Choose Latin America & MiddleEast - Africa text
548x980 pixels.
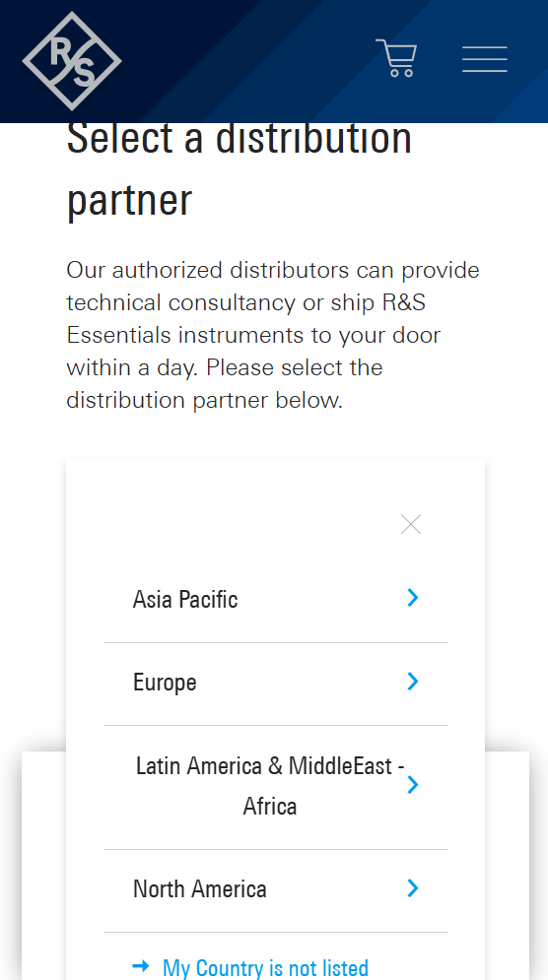270,786
